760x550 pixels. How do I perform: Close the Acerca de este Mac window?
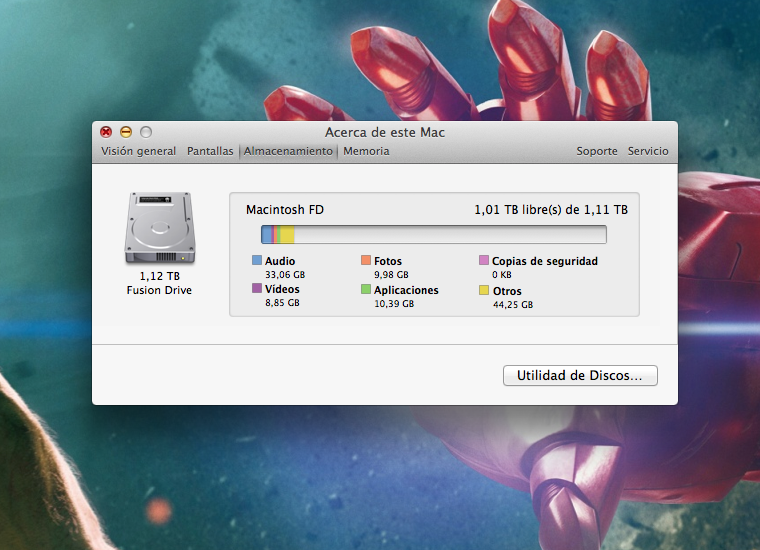(106, 132)
